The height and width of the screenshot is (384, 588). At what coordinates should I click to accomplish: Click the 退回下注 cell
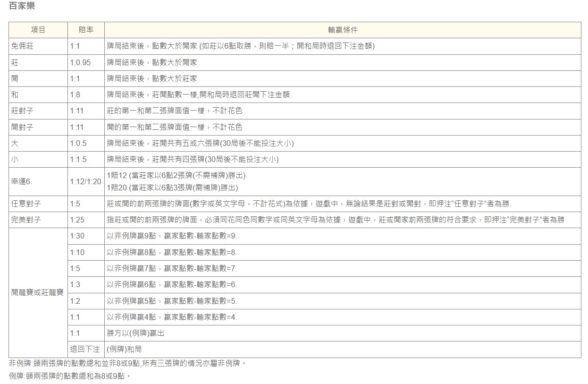85,349
